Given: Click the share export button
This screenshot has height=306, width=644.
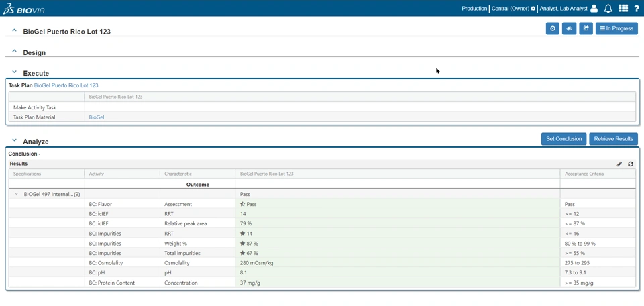Looking at the screenshot, I should pos(586,28).
